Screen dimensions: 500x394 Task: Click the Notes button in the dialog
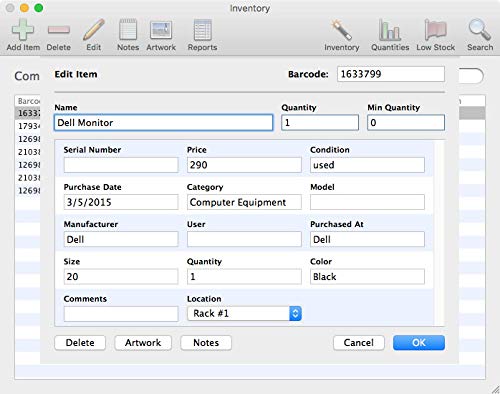(206, 343)
